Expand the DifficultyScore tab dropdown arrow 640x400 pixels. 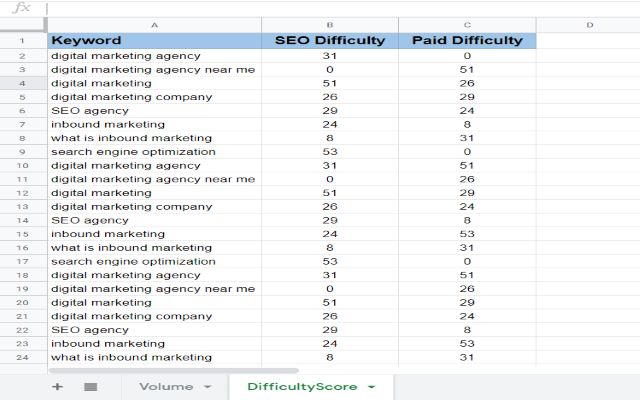point(371,387)
